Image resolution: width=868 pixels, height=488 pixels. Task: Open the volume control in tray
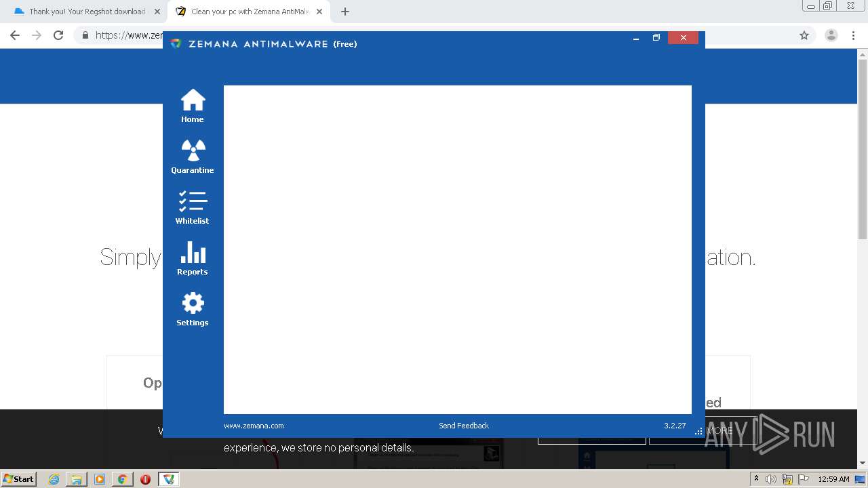[771, 479]
